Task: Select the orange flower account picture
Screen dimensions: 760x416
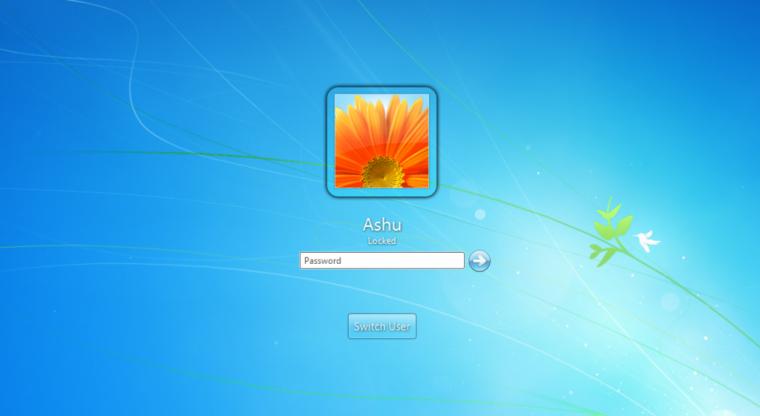Action: click(x=381, y=141)
